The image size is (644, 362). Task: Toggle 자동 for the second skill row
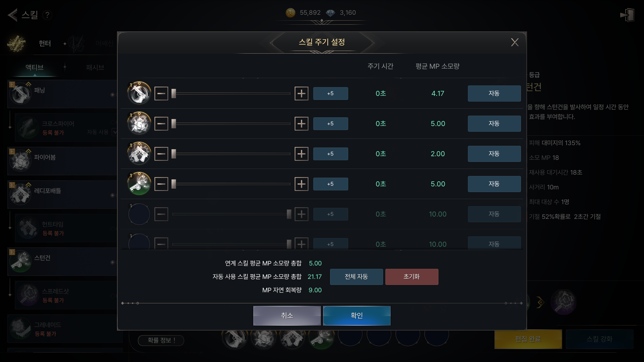coord(494,124)
